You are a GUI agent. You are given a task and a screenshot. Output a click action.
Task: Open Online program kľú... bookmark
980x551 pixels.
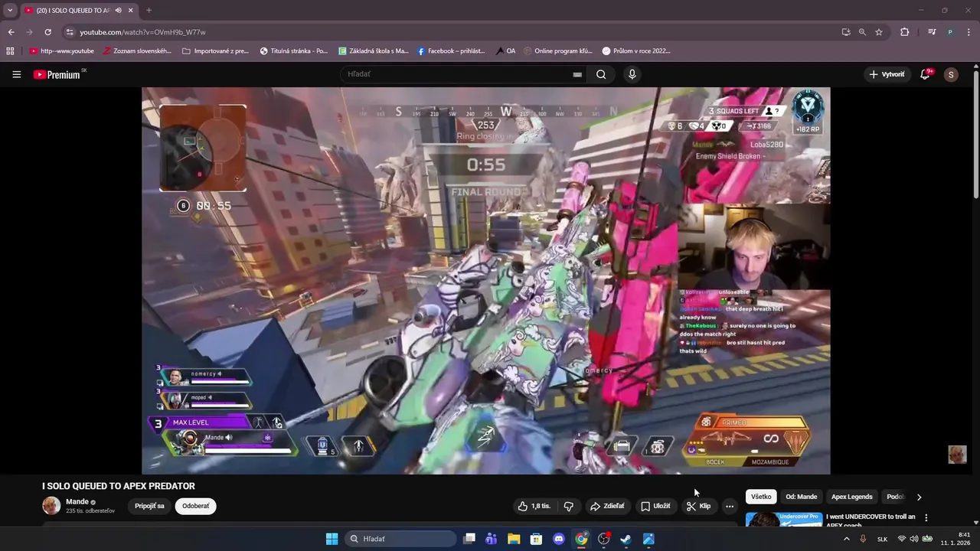coord(559,51)
